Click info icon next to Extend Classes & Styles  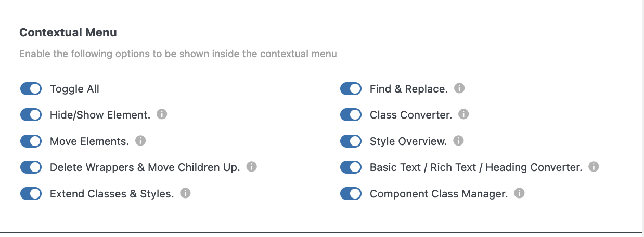coord(185,193)
